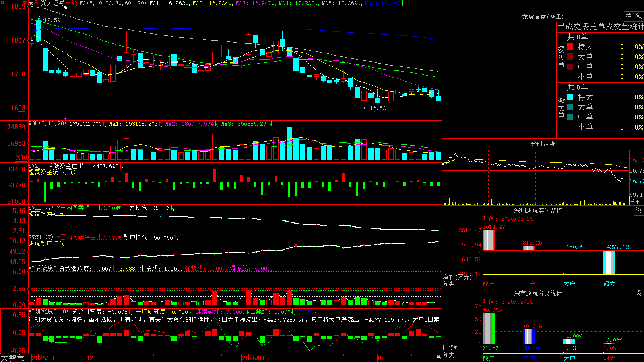Click the SVZL (7) indicator label
Image resolution: width=644 pixels, height=362 pixels.
41,208
